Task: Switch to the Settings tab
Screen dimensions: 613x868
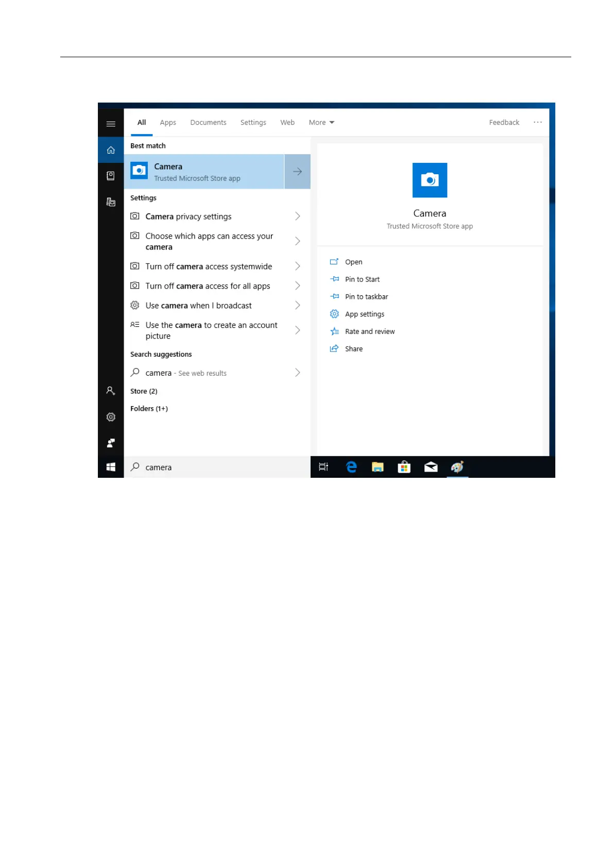Action: 253,122
